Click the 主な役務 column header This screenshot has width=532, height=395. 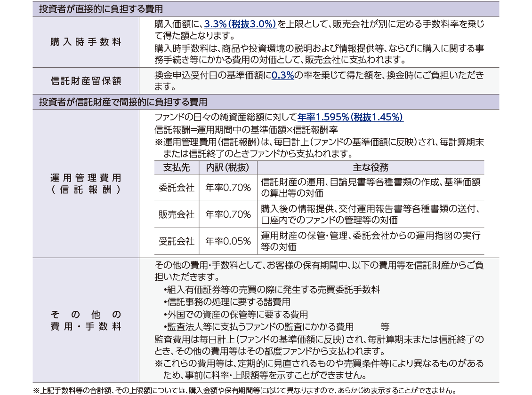click(x=370, y=167)
